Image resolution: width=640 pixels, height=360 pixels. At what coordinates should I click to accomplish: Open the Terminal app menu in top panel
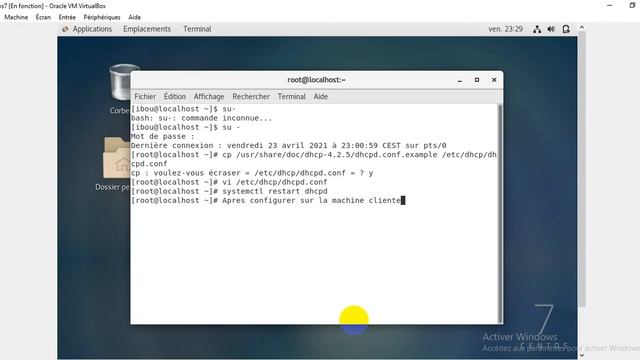[x=197, y=29]
